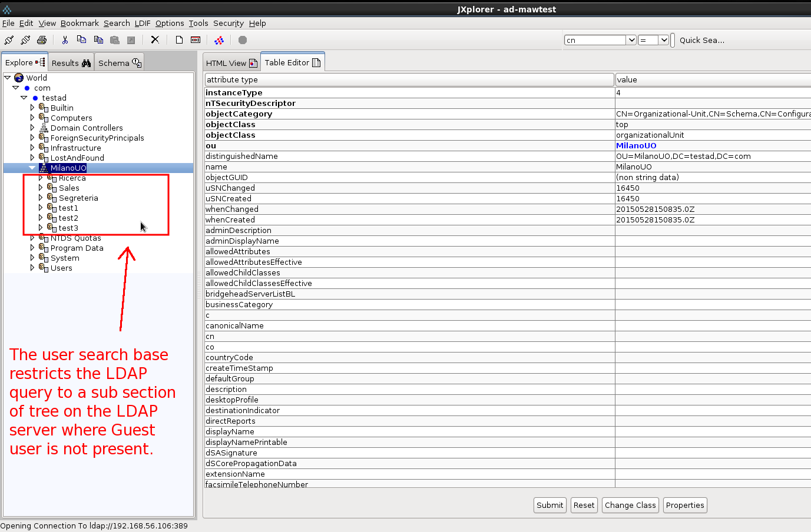Click the World globe icon in the tree
Screen dimensions: 811x532
19,78
